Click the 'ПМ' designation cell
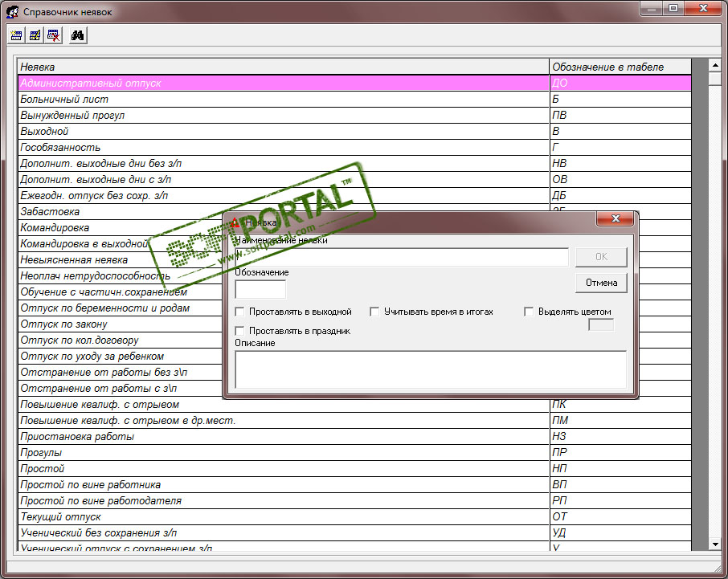The height and width of the screenshot is (579, 728). [620, 420]
